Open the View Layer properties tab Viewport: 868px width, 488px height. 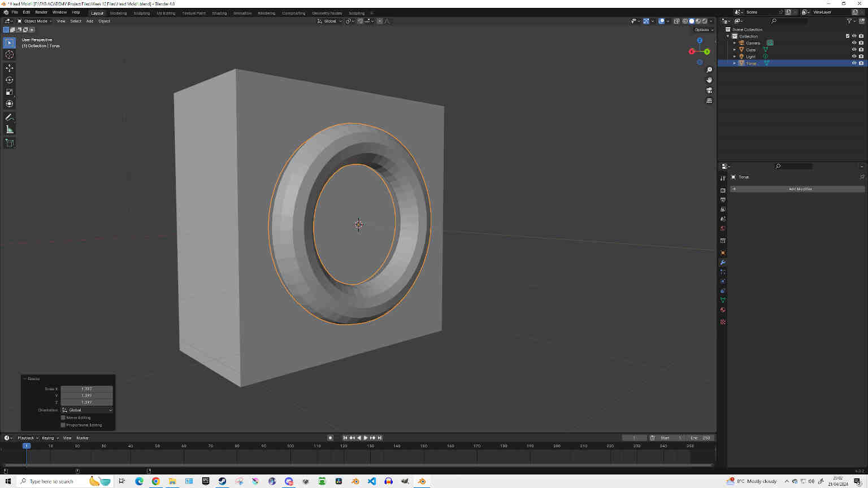[x=723, y=210]
